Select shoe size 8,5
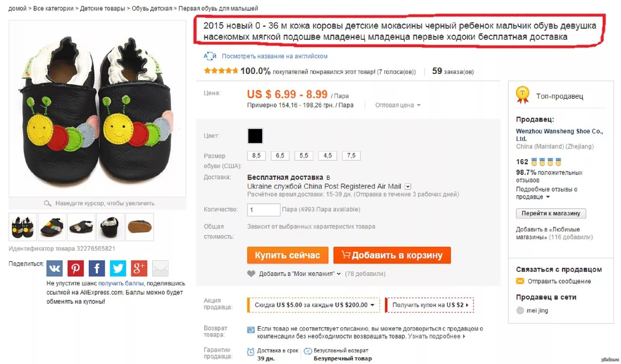The height and width of the screenshot is (364, 621). [256, 155]
